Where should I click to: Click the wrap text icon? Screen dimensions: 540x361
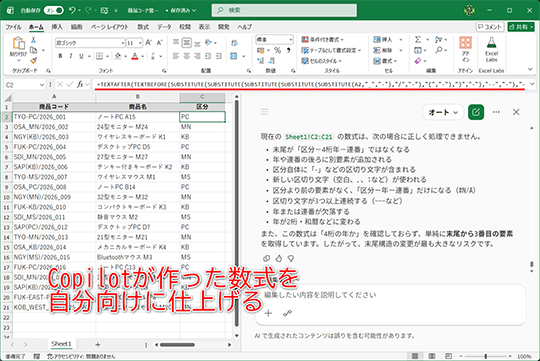(234, 43)
